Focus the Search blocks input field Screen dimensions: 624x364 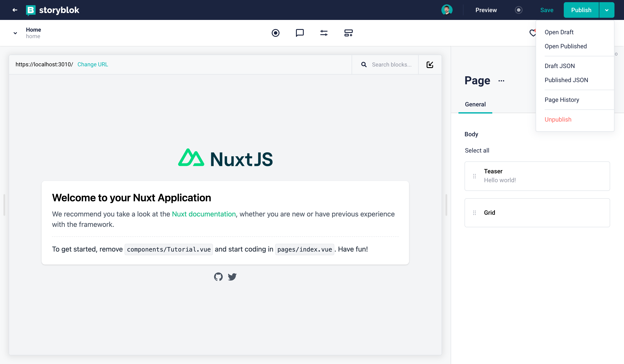tap(392, 65)
